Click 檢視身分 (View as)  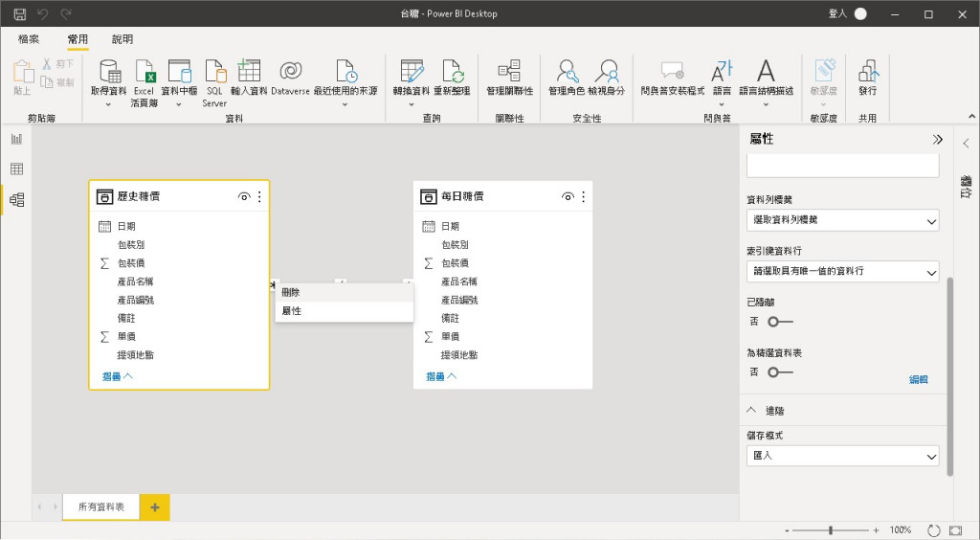606,79
